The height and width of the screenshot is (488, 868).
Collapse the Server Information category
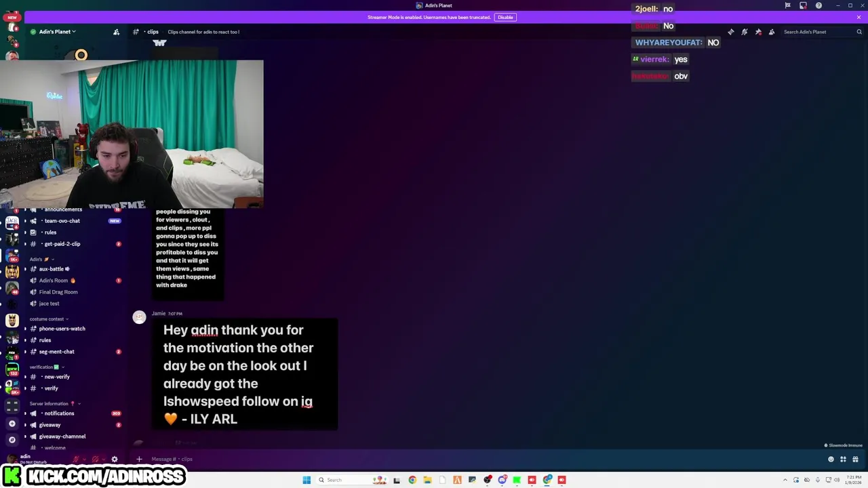click(54, 403)
